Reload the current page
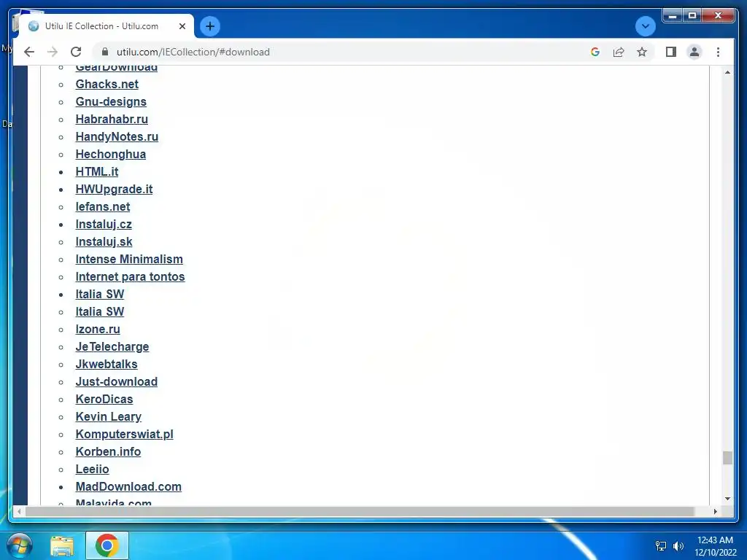This screenshot has height=560, width=747. (76, 52)
